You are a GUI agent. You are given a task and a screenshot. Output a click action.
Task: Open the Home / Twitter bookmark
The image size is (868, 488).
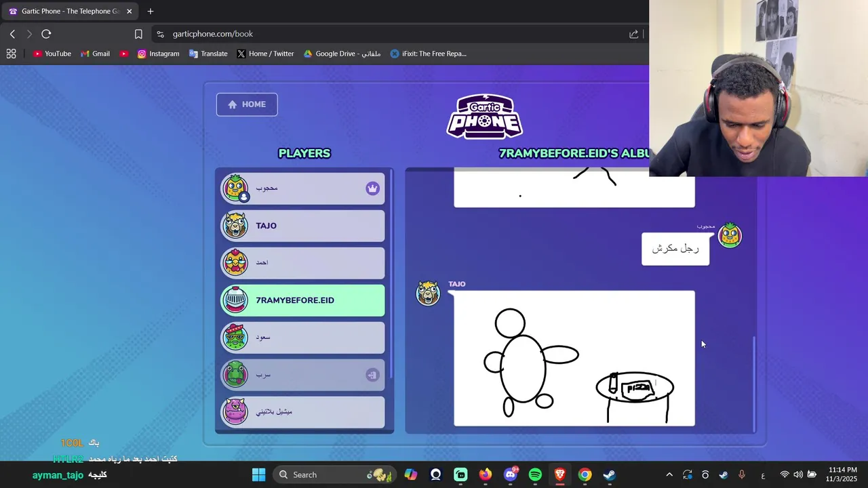(x=265, y=54)
